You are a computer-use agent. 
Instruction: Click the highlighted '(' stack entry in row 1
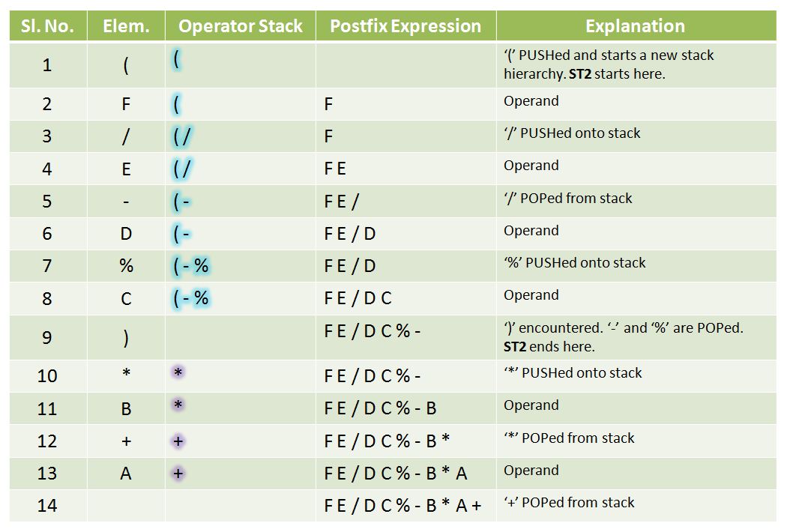(x=177, y=60)
